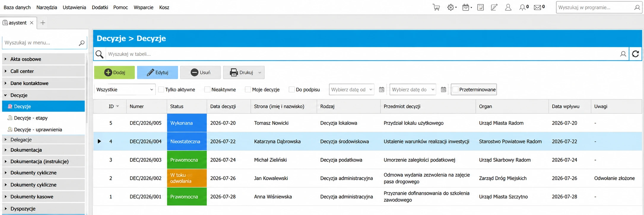The height and width of the screenshot is (215, 644).
Task: Open Drukuj dropdown arrow
Action: pyautogui.click(x=260, y=73)
